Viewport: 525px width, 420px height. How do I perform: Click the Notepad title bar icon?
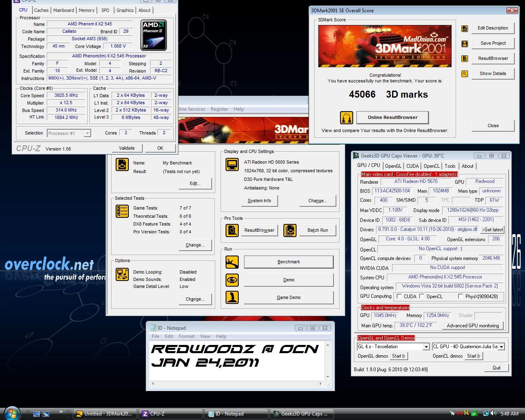coord(153,328)
